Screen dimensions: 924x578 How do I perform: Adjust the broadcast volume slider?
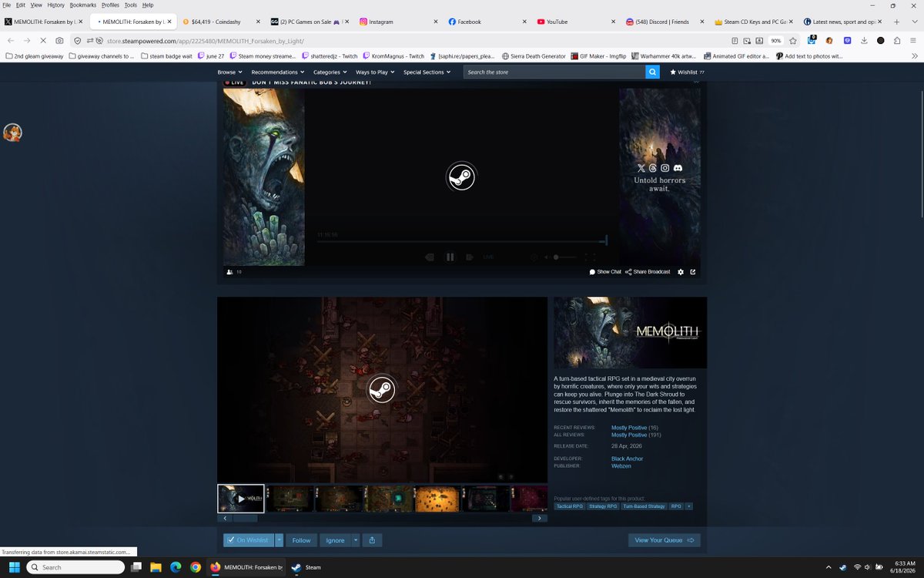point(564,257)
